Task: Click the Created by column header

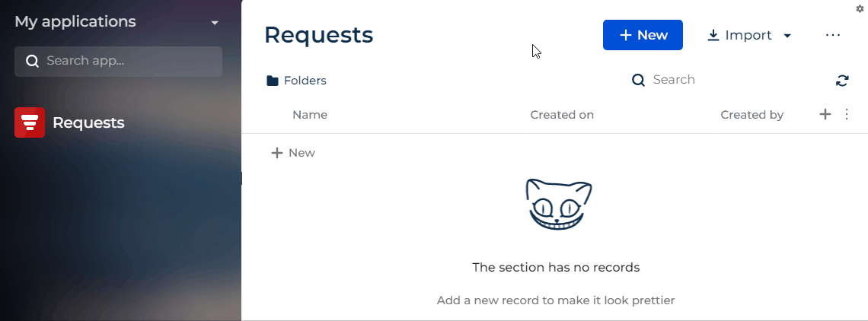Action: click(752, 115)
